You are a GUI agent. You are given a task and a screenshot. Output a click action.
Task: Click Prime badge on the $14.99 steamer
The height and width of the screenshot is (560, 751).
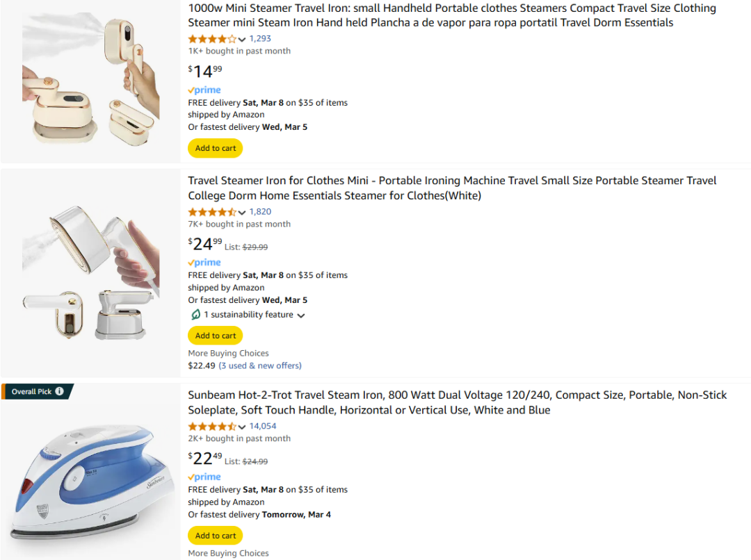pyautogui.click(x=204, y=90)
